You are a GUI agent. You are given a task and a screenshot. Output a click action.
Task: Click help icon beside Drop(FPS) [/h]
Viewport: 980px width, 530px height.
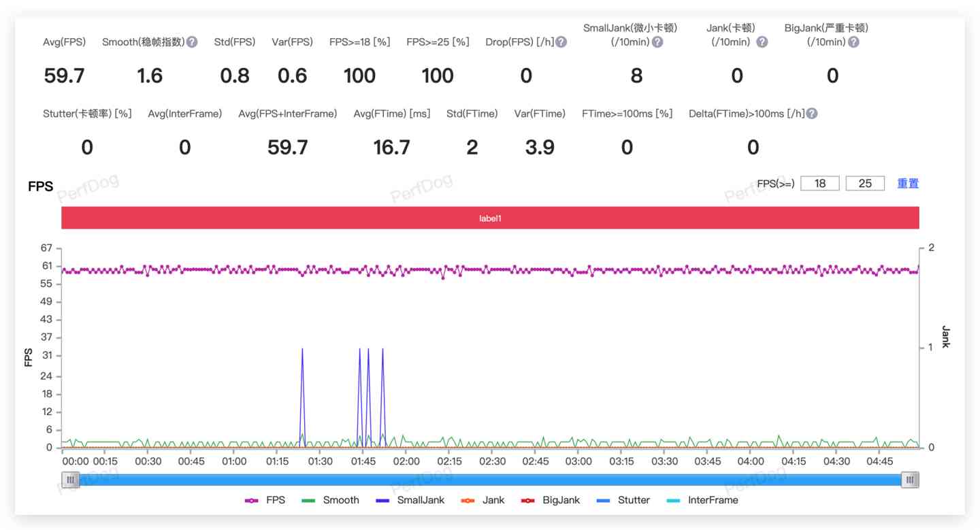[561, 42]
